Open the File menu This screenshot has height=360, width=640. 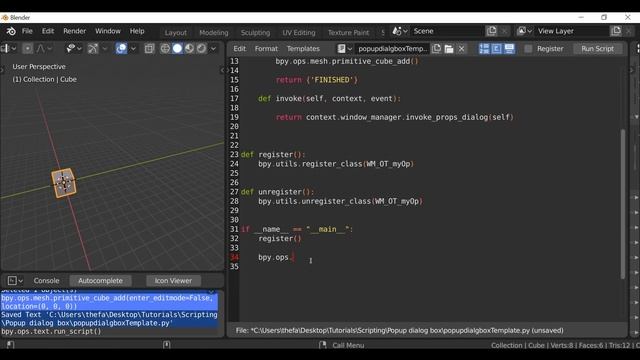pos(27,31)
